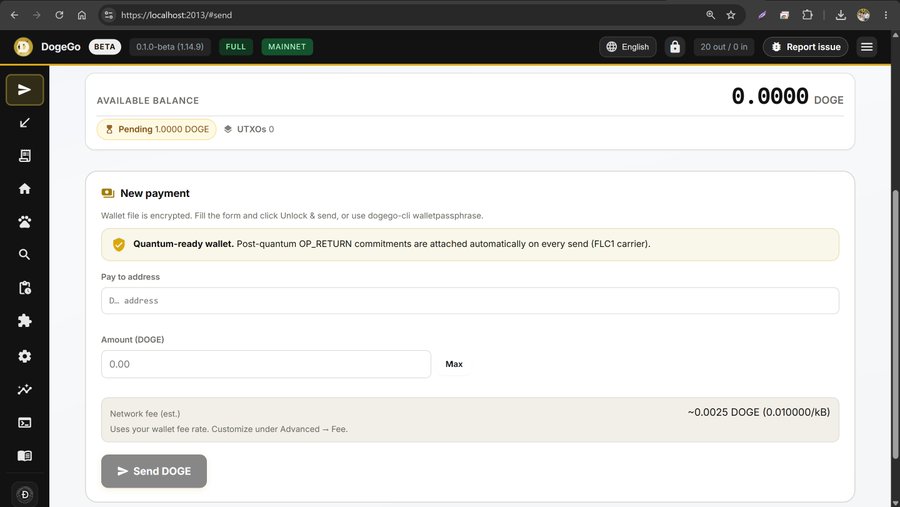This screenshot has height=507, width=900.
Task: Open the browser three-dot menu
Action: tap(886, 15)
